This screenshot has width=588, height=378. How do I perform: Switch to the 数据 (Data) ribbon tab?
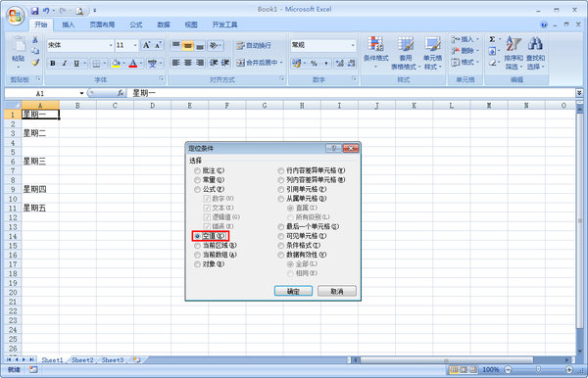164,24
